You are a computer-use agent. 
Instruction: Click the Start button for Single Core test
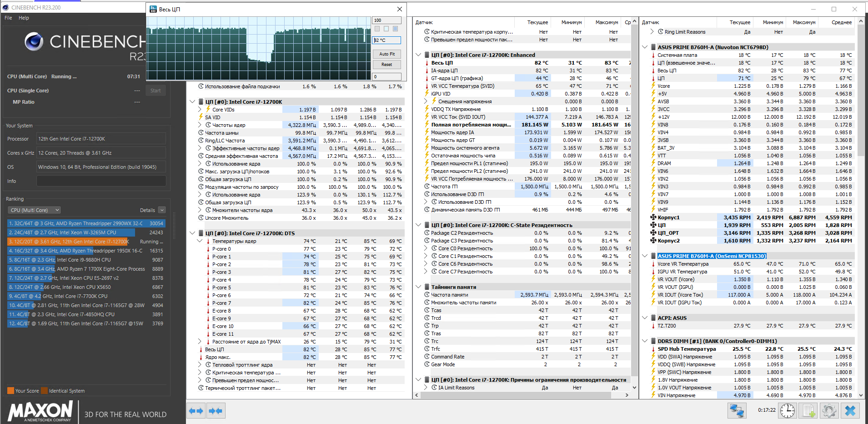[x=156, y=91]
